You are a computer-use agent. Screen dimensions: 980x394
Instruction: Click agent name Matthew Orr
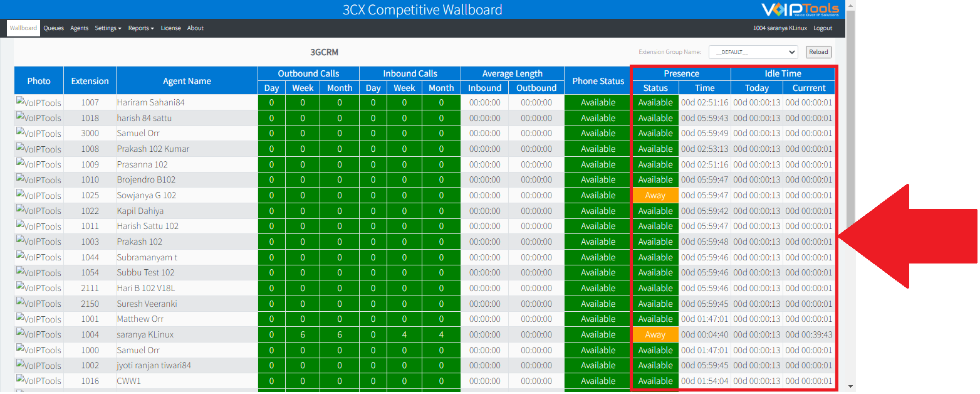(140, 319)
